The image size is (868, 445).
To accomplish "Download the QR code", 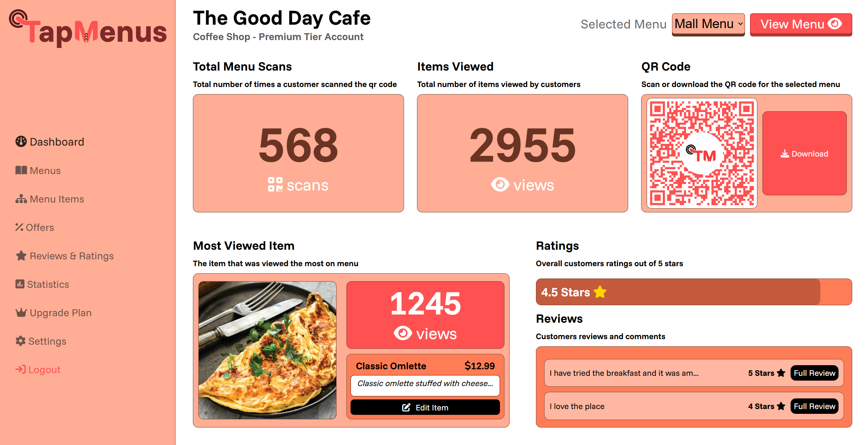I will [x=804, y=153].
